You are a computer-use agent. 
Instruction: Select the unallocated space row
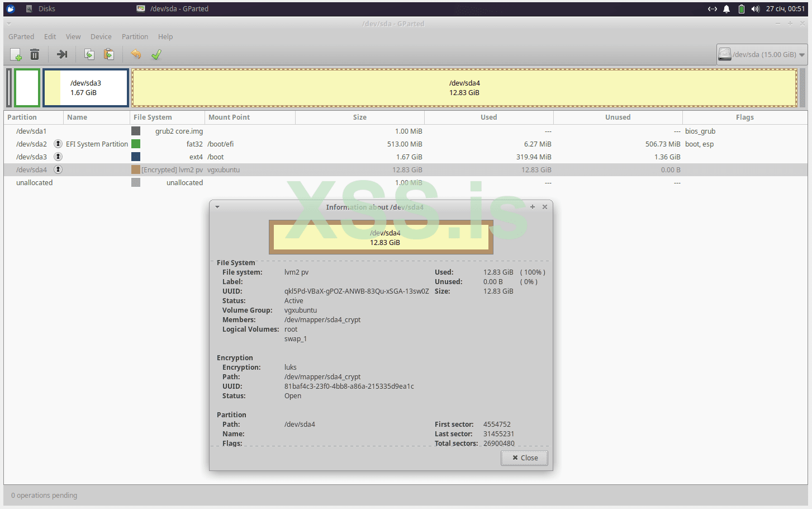click(x=406, y=183)
